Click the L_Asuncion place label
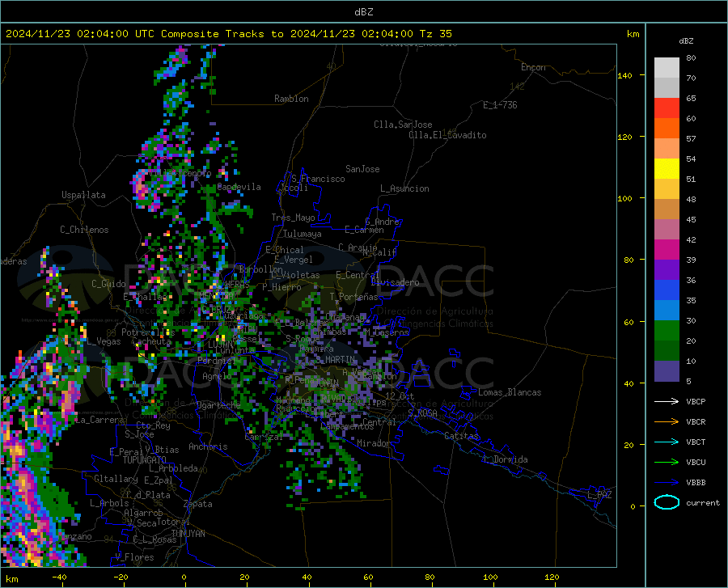The height and width of the screenshot is (588, 728). 404,188
